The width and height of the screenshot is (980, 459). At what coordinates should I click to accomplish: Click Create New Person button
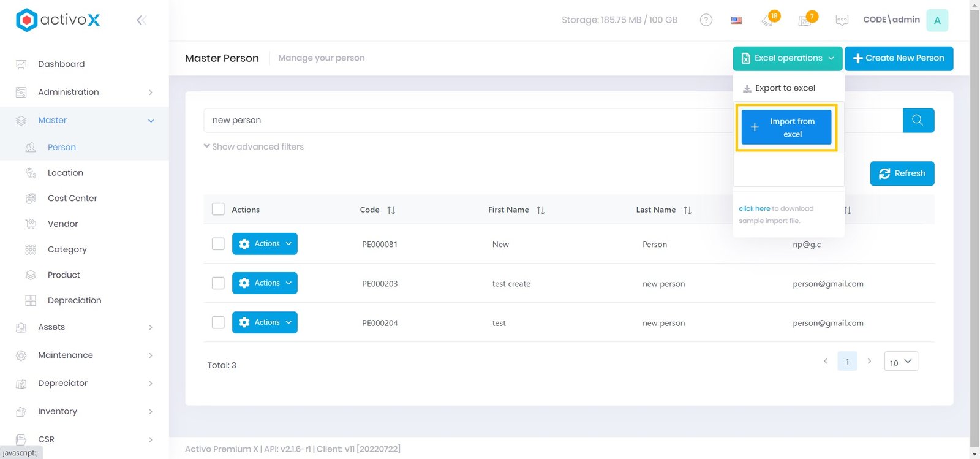tap(898, 58)
